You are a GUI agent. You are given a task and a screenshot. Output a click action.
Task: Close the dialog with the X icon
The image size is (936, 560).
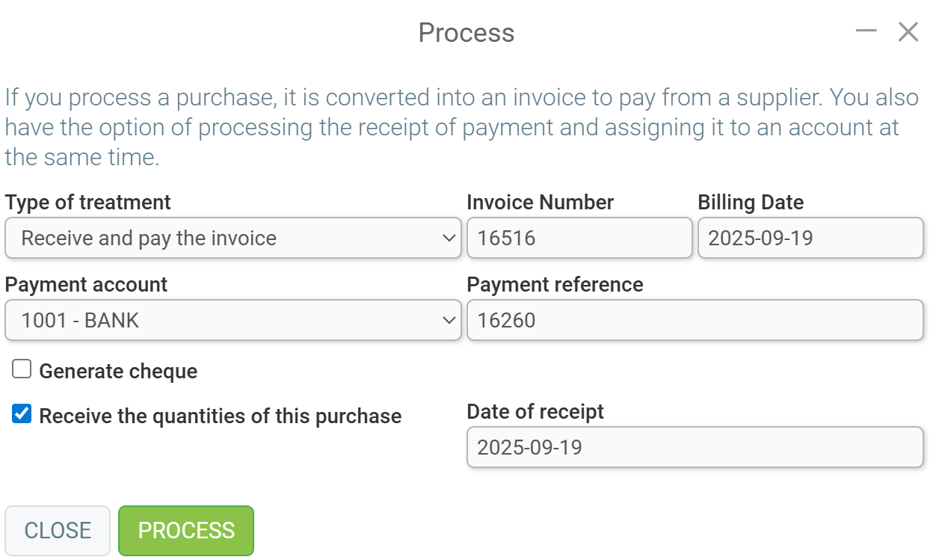click(x=908, y=31)
